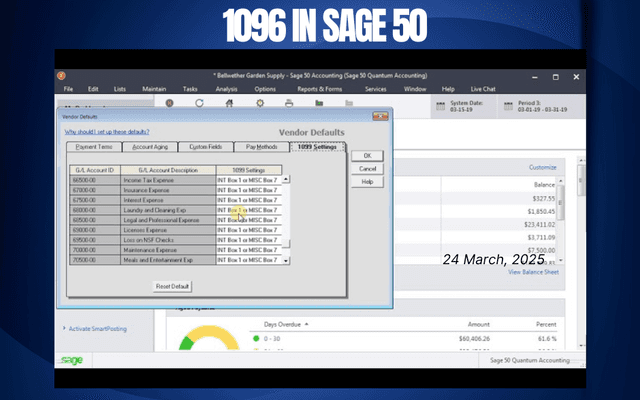Open the View Balance Sheet link

coord(533,272)
